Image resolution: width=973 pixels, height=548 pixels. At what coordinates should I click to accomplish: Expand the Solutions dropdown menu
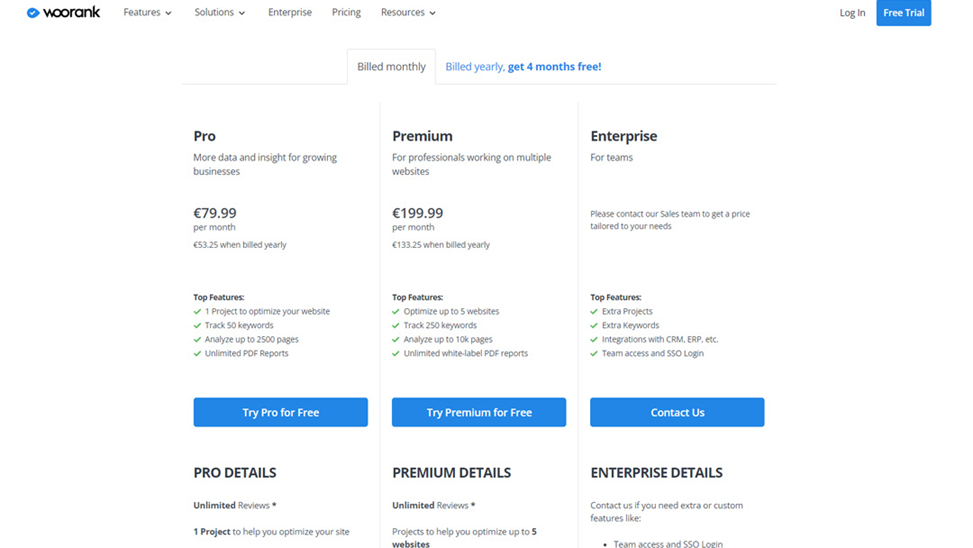(220, 12)
